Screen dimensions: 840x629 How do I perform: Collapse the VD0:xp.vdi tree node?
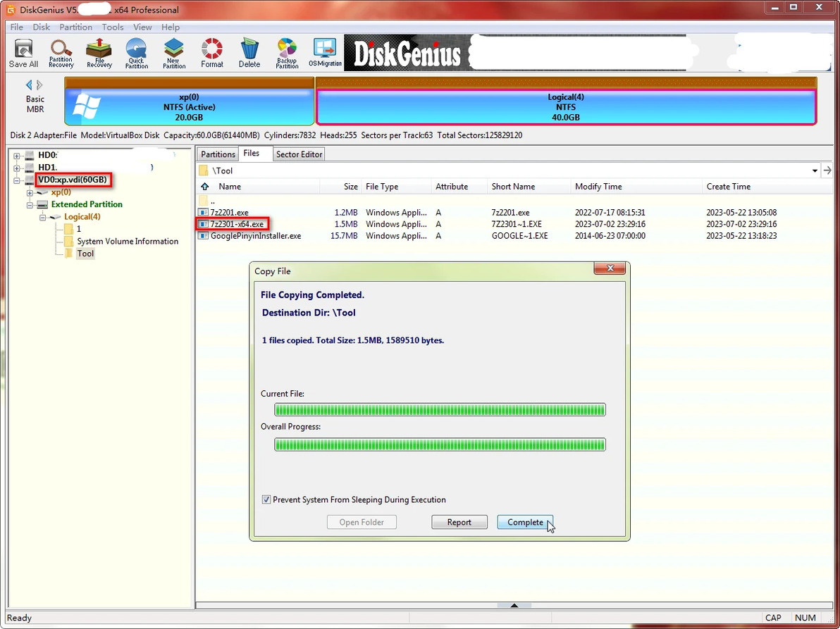(x=17, y=180)
